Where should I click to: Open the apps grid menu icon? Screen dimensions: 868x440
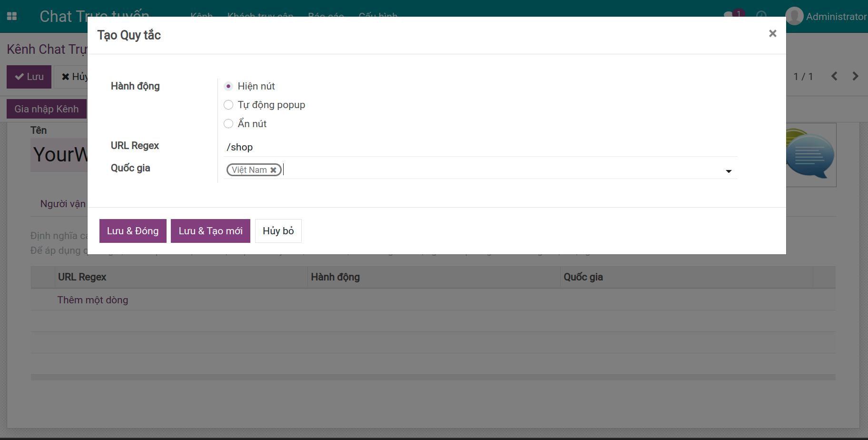pos(12,16)
